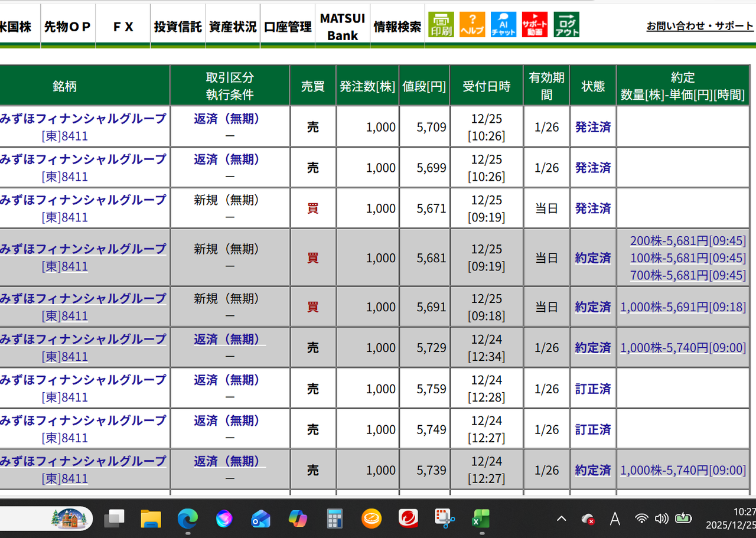Open Microsoft Edge from the taskbar
This screenshot has height=538, width=756.
(188, 519)
